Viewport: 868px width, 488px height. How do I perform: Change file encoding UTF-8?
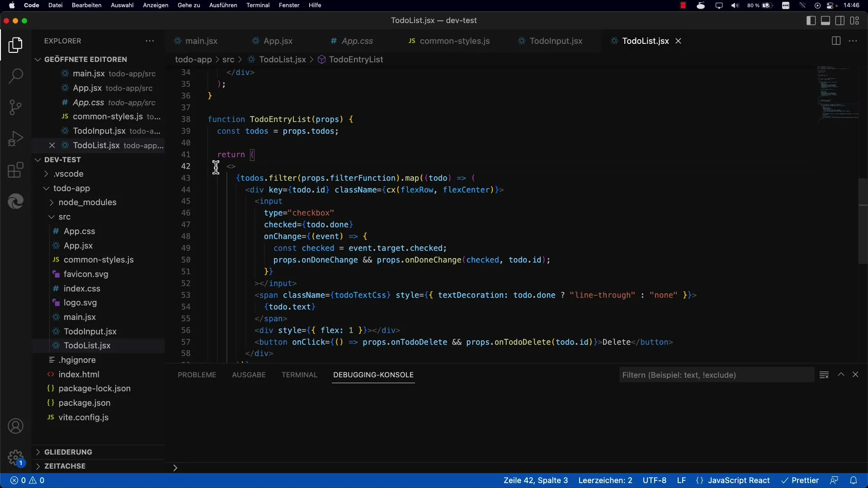pyautogui.click(x=655, y=480)
